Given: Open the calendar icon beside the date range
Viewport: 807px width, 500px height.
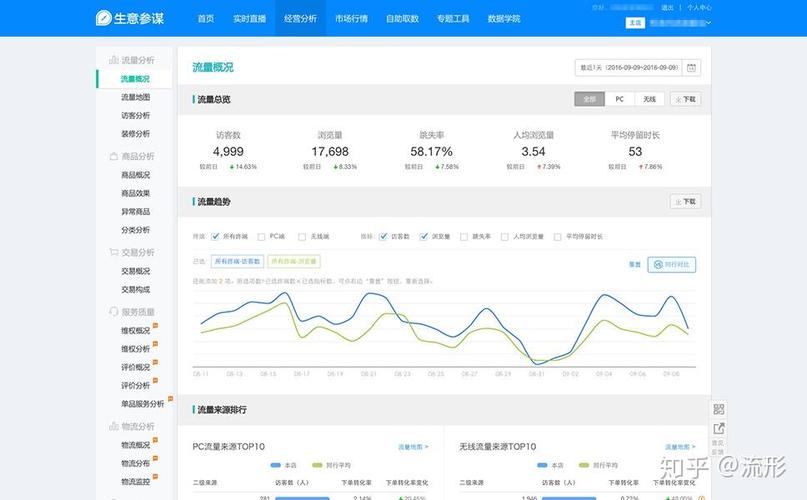Looking at the screenshot, I should 691,67.
